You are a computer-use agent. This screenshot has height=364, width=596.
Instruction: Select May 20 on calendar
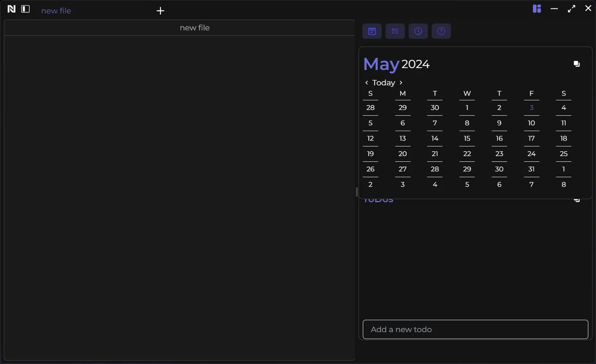pyautogui.click(x=403, y=154)
